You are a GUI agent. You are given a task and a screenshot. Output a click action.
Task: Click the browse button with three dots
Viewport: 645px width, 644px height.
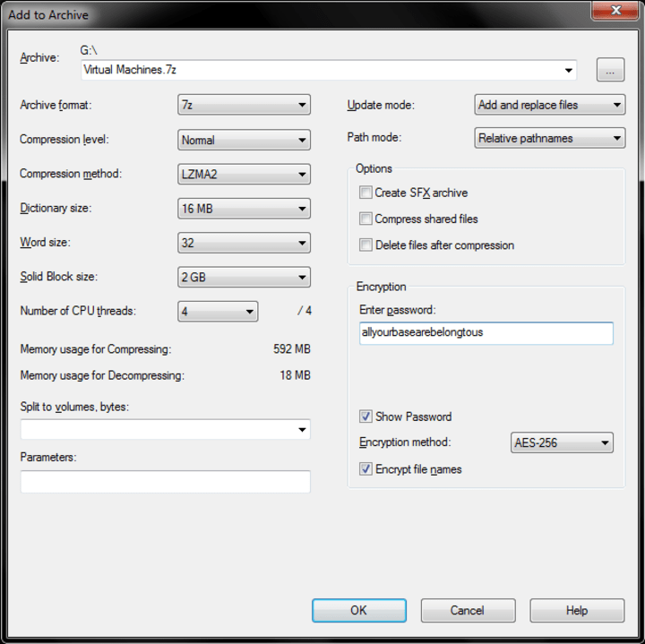click(610, 70)
